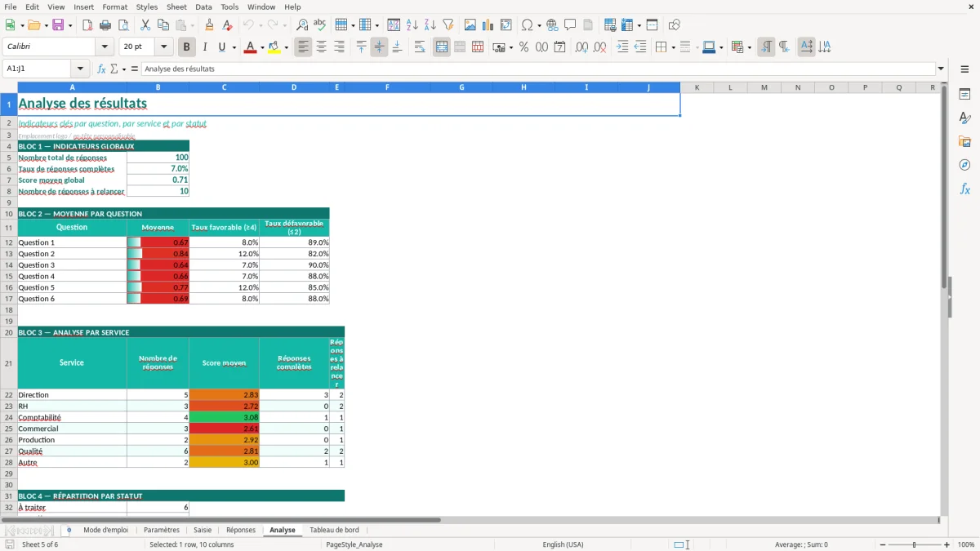
Task: Switch to Tableau de bord sheet tab
Action: click(334, 530)
